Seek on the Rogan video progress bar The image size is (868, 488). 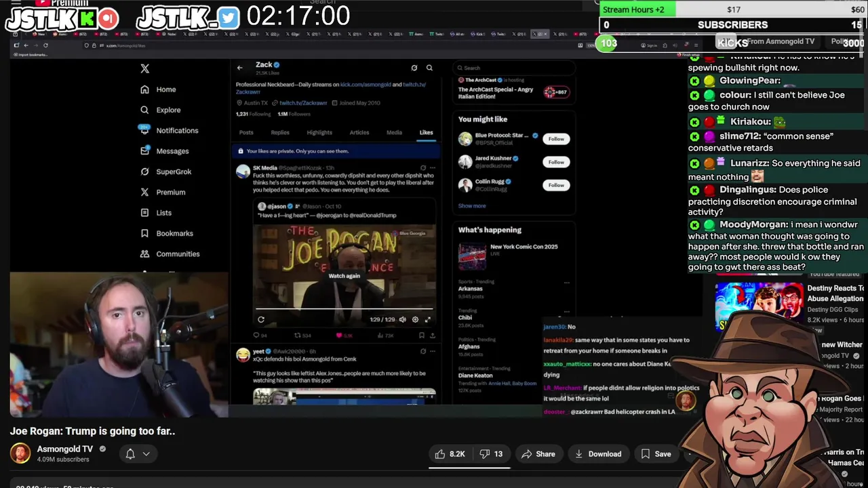tap(344, 310)
